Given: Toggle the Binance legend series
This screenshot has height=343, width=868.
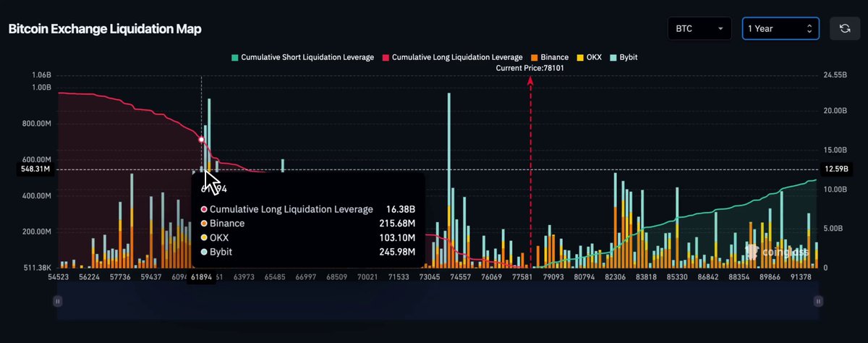Looking at the screenshot, I should click(x=549, y=56).
